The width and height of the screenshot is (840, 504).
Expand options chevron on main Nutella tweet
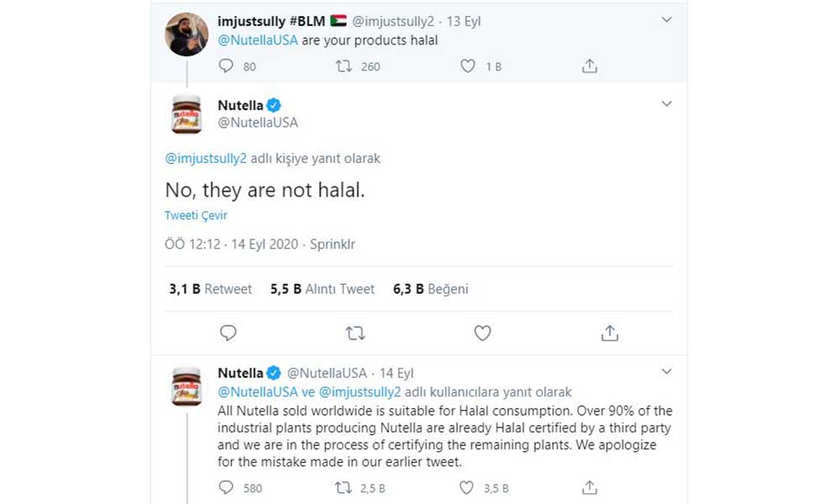click(x=666, y=104)
